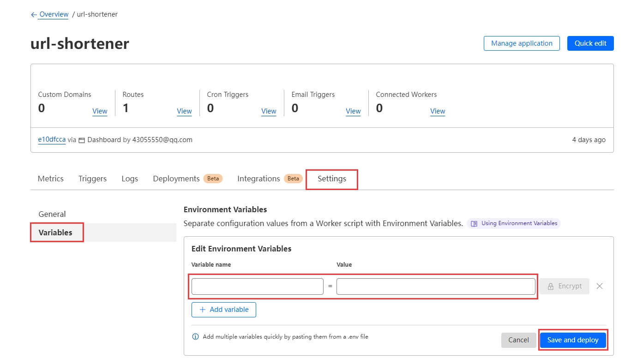Cancel editing environment variables
The height and width of the screenshot is (364, 625).
[518, 340]
